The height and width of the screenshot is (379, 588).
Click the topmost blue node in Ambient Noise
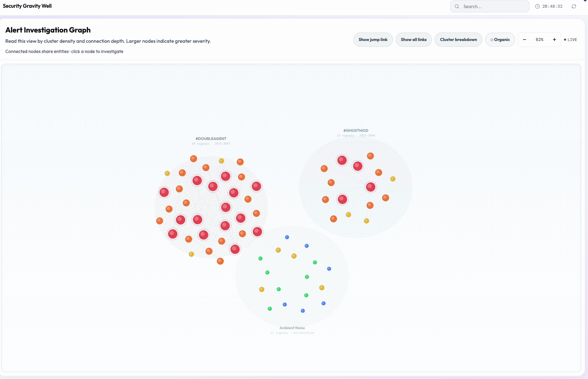[x=287, y=237]
